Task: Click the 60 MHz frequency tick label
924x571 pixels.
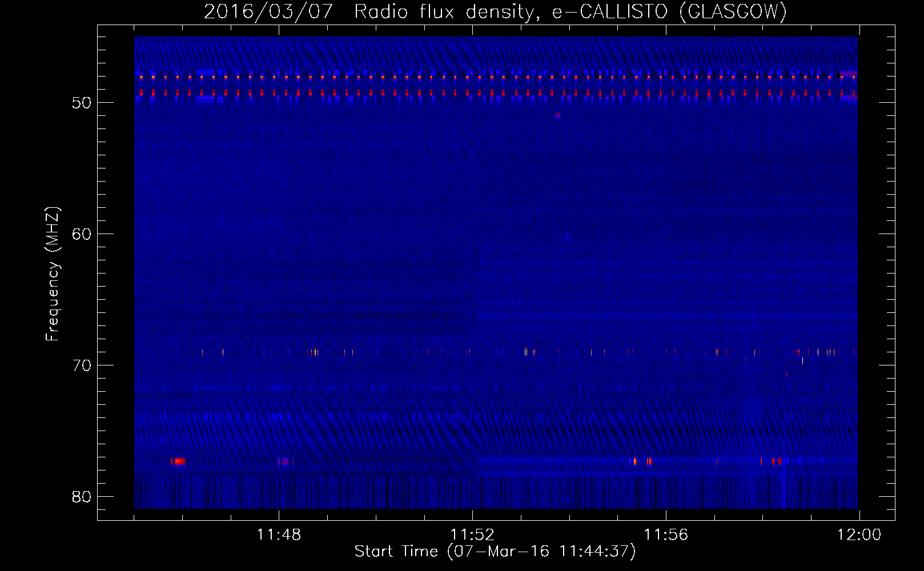Action: coord(82,234)
